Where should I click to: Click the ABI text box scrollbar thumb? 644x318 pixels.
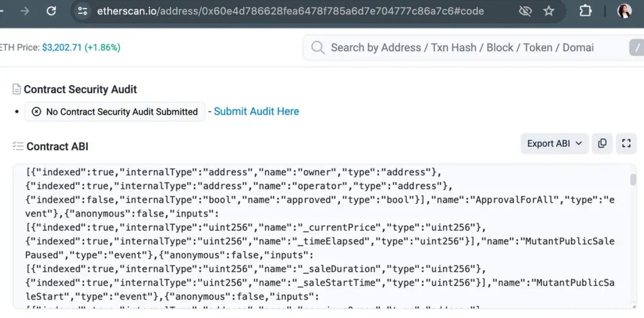tap(633, 179)
